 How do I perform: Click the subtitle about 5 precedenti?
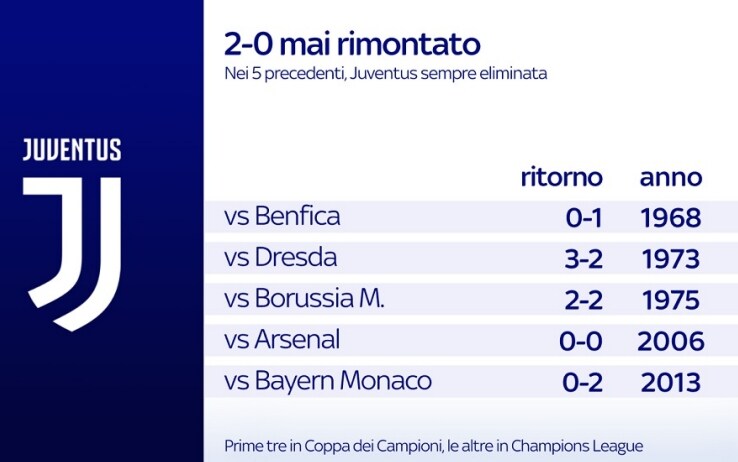pos(385,74)
